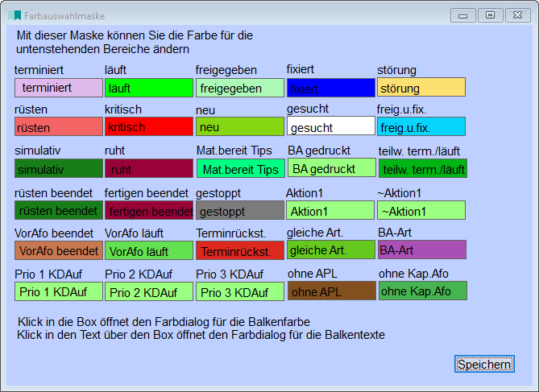
Task: Click the VorAfo beendet label above box
Action: coord(54,233)
